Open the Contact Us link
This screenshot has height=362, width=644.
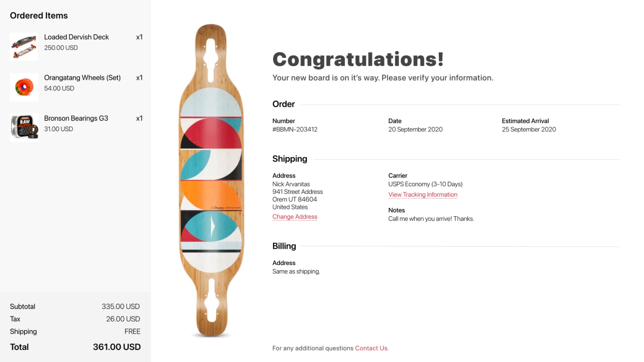pos(372,348)
